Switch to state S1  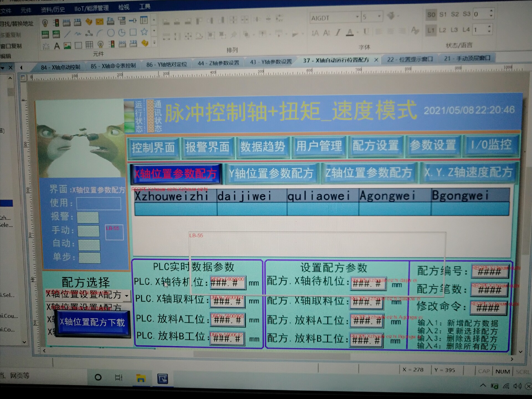coord(443,14)
